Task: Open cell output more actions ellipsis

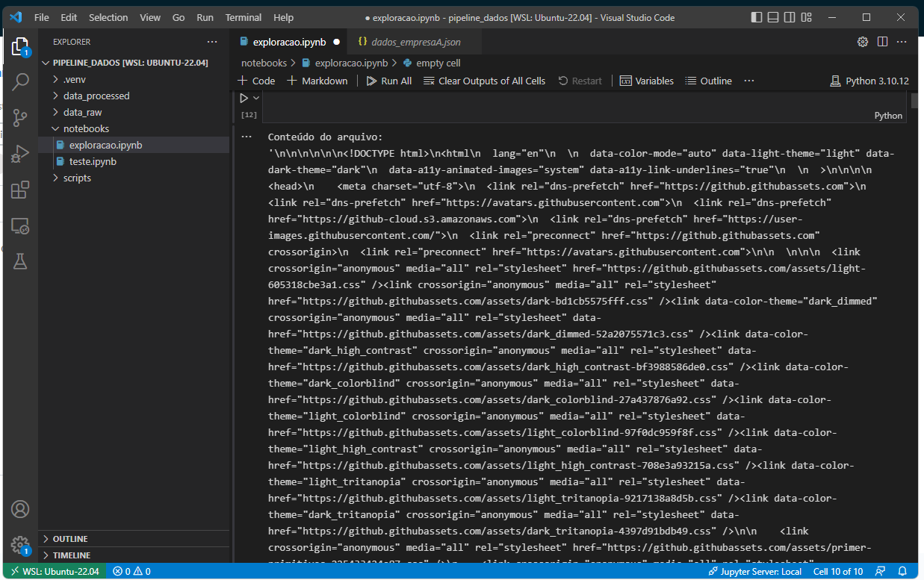Action: [x=246, y=137]
